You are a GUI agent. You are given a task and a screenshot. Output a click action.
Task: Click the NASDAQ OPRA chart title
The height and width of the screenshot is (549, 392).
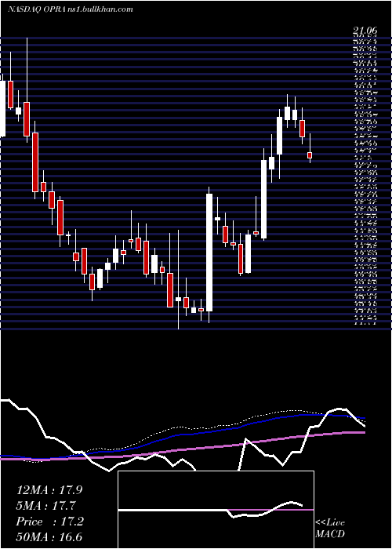click(x=70, y=9)
